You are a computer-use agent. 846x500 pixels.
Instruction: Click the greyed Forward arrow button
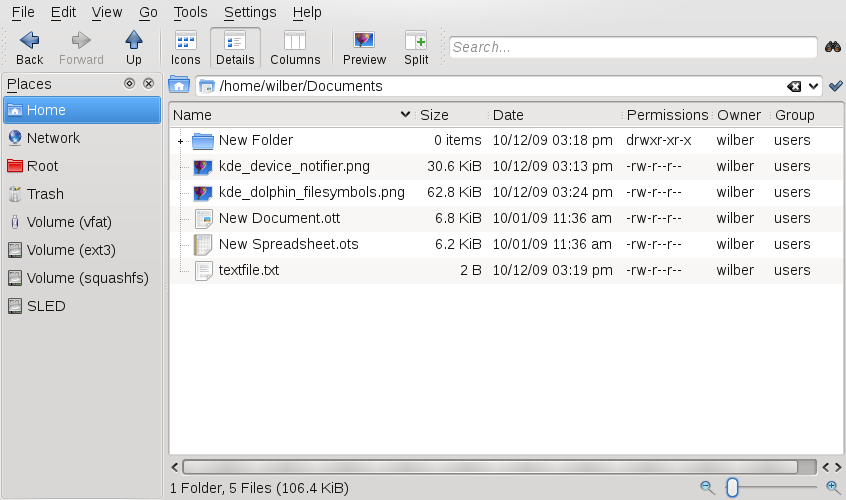[x=81, y=48]
